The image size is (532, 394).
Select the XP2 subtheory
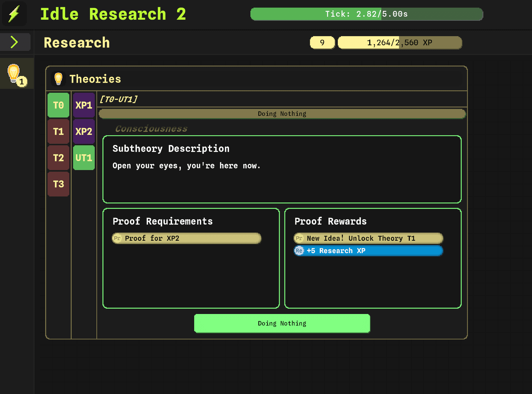(x=84, y=132)
